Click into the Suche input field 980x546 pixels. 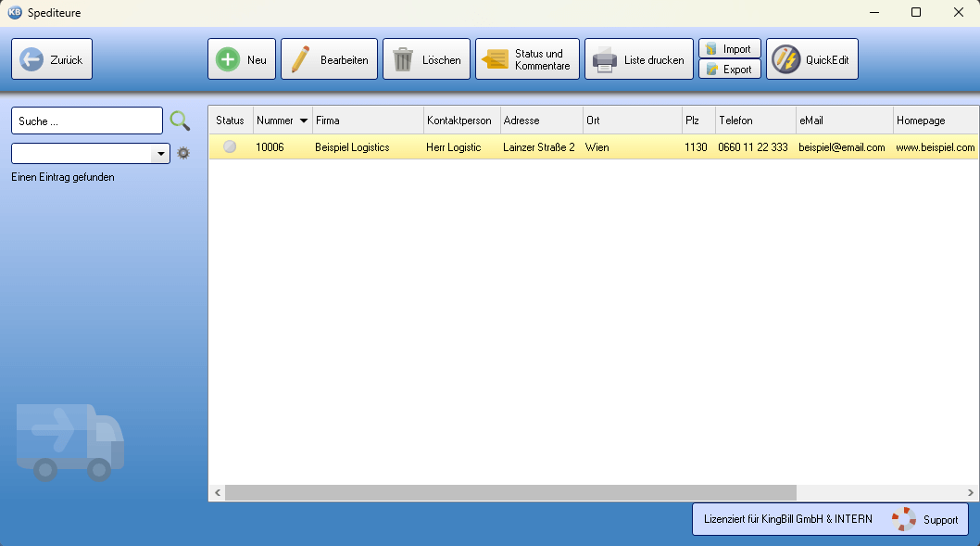(x=86, y=121)
